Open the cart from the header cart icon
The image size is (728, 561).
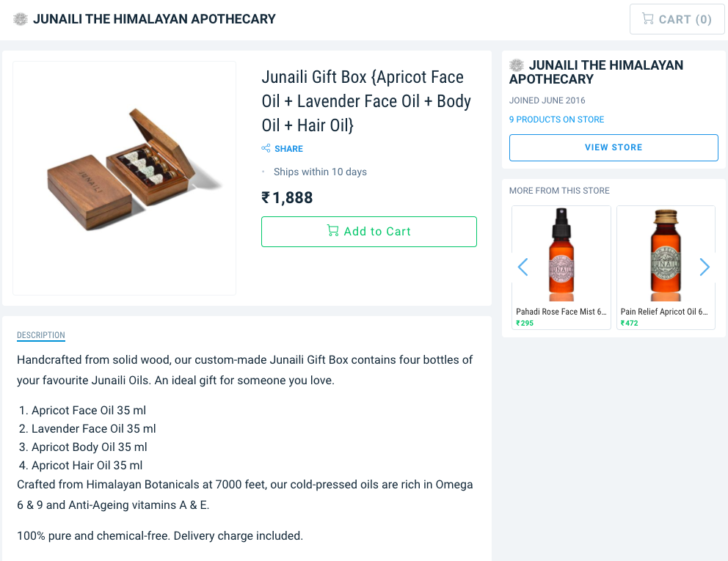click(x=648, y=19)
